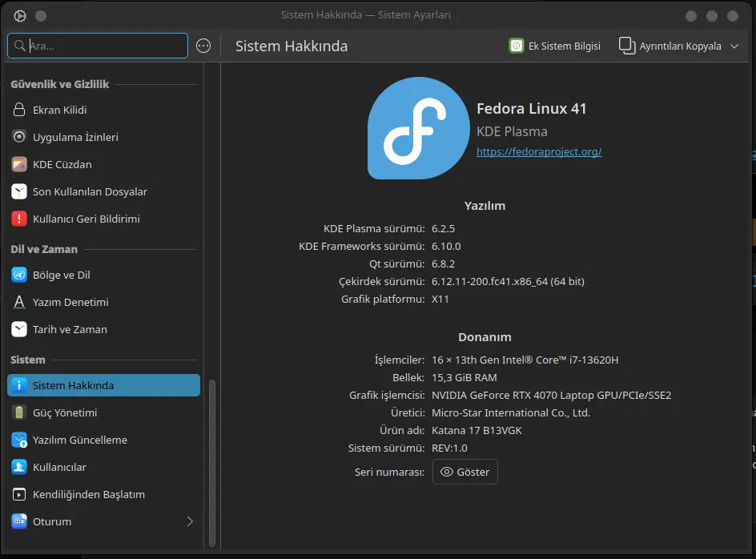Viewport: 756px width, 559px height.
Task: Click the Güvenlik ve Gizlilik sidebar heading
Action: pyautogui.click(x=60, y=84)
